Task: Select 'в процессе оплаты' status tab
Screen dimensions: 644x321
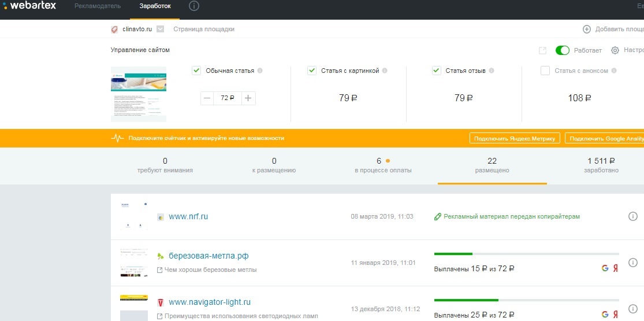Action: coord(383,165)
